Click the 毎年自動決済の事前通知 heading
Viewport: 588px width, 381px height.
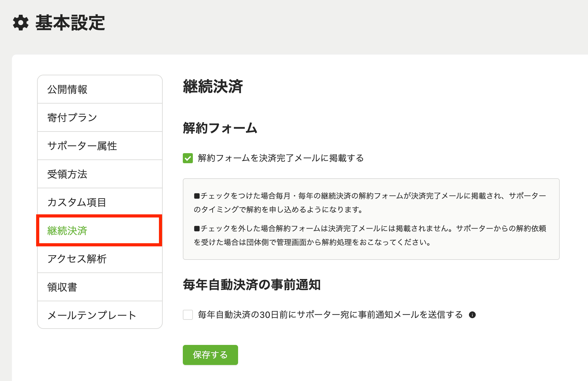pyautogui.click(x=252, y=285)
